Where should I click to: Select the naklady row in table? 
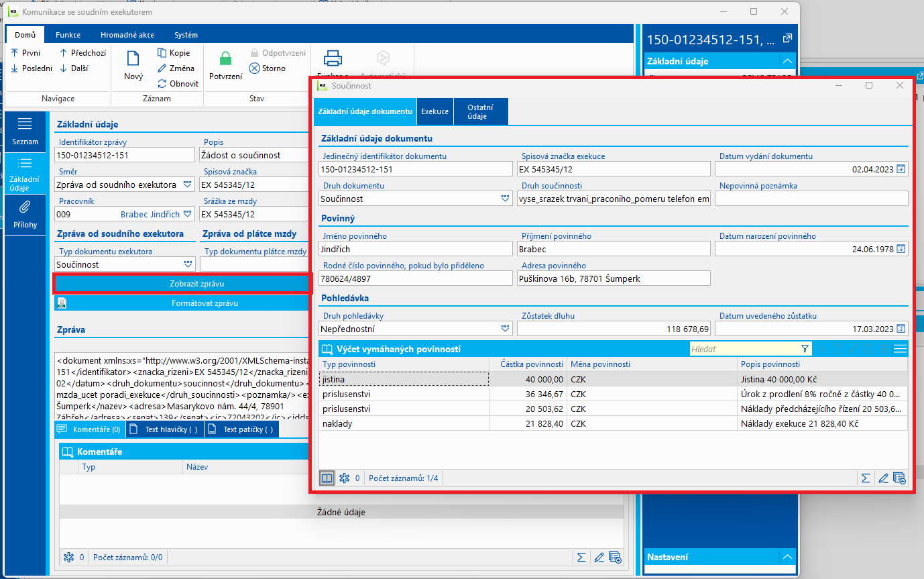point(402,424)
